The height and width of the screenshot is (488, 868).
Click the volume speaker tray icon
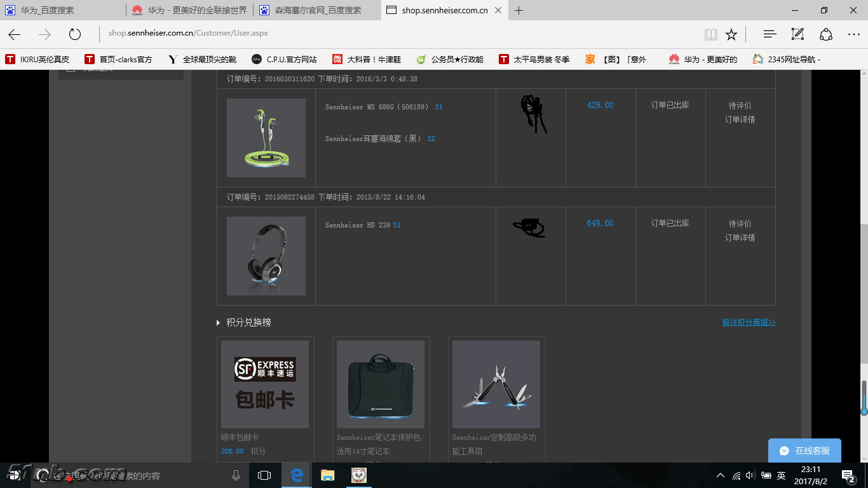pyautogui.click(x=750, y=475)
